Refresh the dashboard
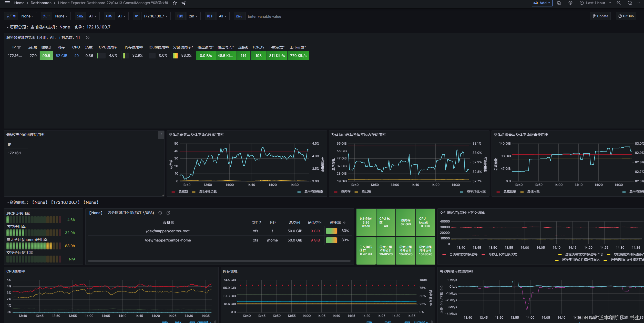Image resolution: width=644 pixels, height=323 pixels. tap(630, 3)
